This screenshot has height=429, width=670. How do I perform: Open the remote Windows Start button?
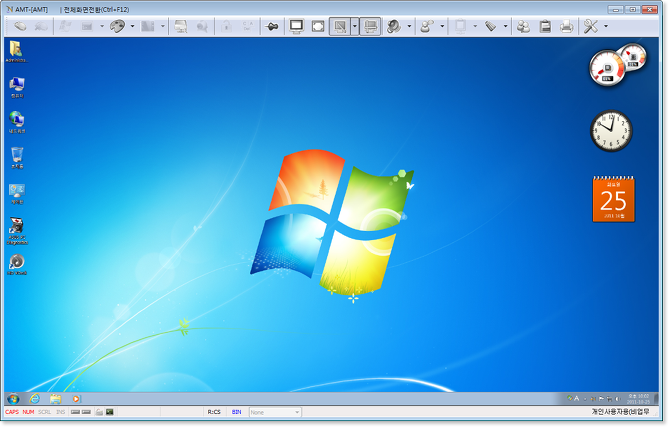coord(13,400)
